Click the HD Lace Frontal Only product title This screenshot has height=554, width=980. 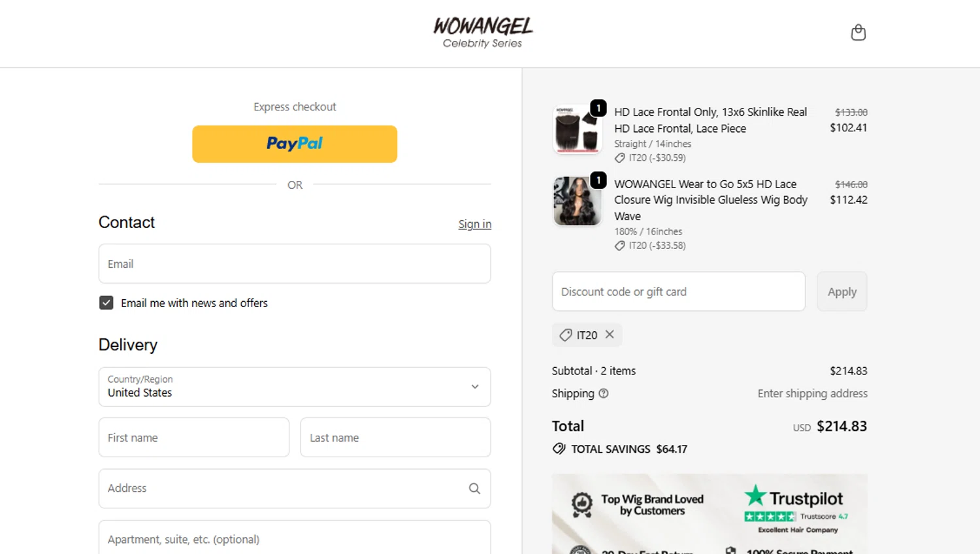click(x=711, y=120)
